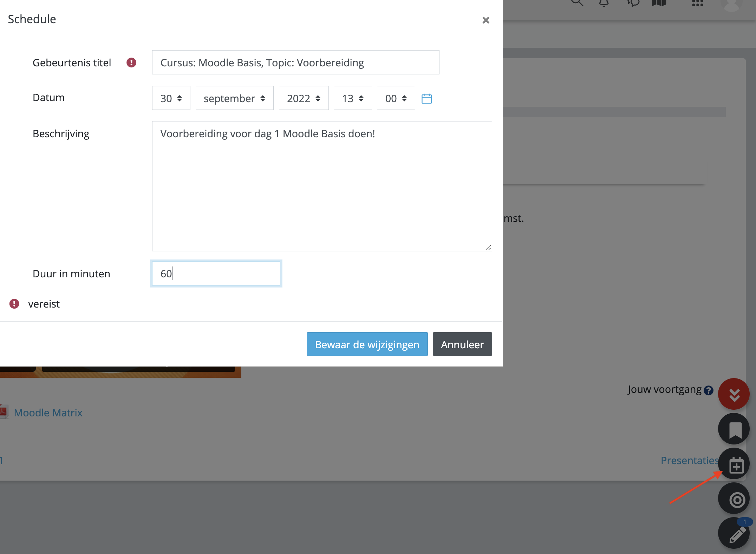Click the target goal floating button

pyautogui.click(x=734, y=499)
